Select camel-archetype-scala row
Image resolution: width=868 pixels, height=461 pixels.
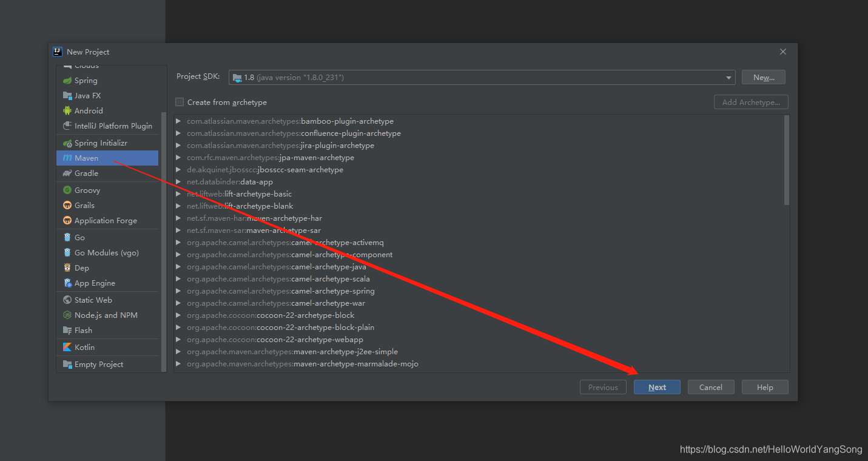[482, 279]
